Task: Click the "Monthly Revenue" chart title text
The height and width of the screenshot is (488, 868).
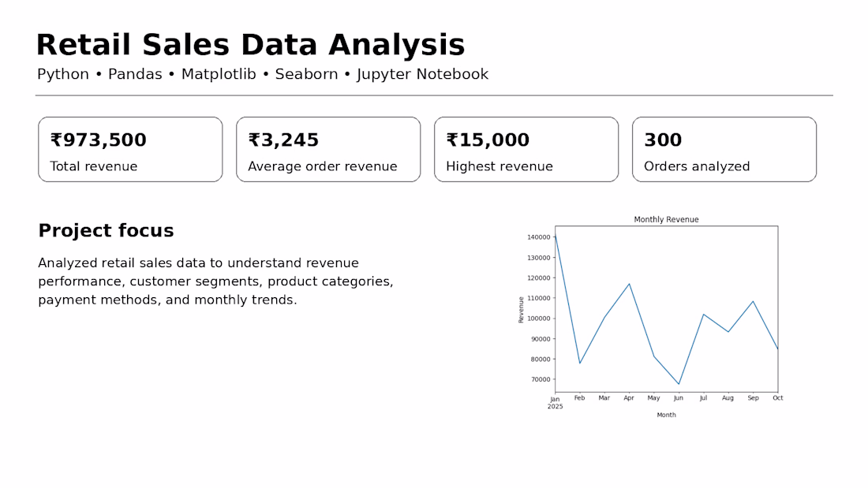Action: (667, 220)
